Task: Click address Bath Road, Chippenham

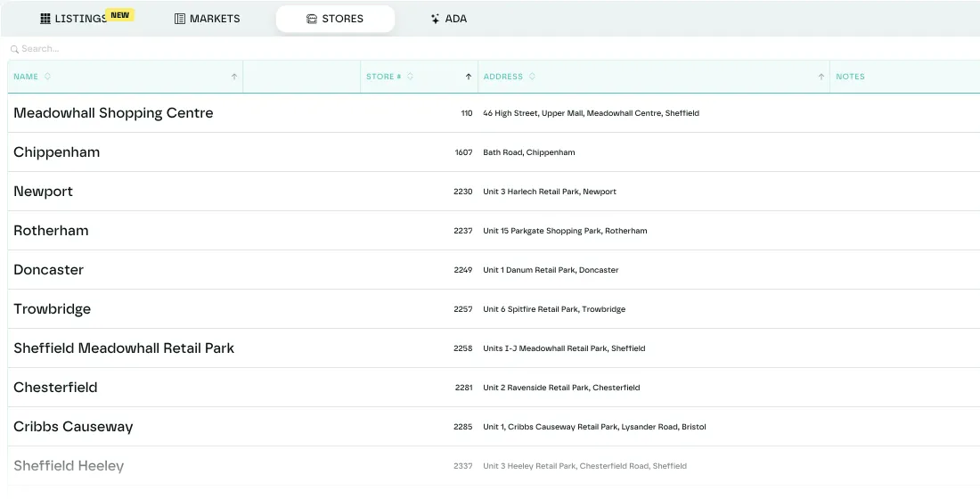Action: pos(528,152)
